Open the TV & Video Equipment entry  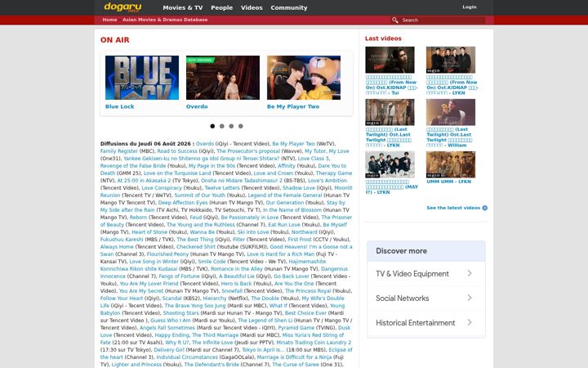click(x=426, y=274)
